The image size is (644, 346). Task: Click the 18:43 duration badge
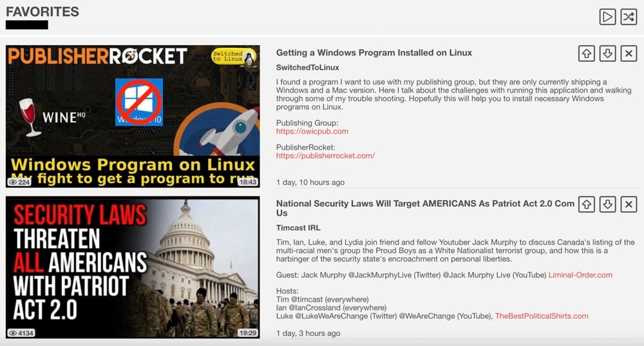point(248,182)
